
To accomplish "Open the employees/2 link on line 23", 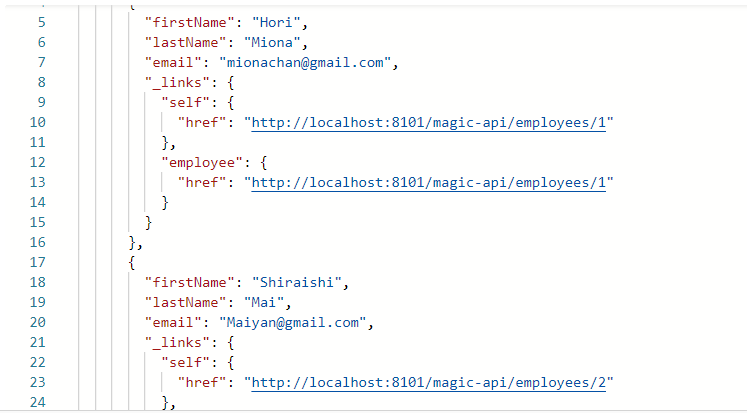I will (428, 383).
